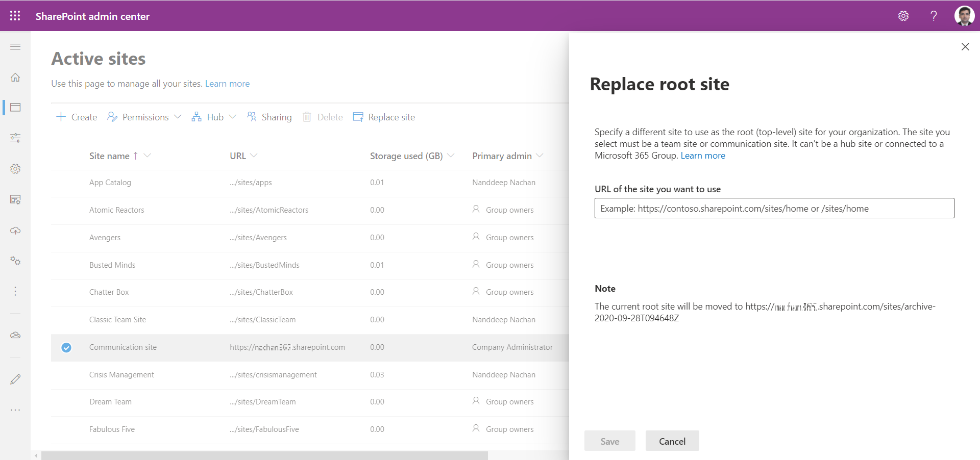Open the Storage used column filter chevron
Viewport: 980px width, 460px height.
(451, 156)
